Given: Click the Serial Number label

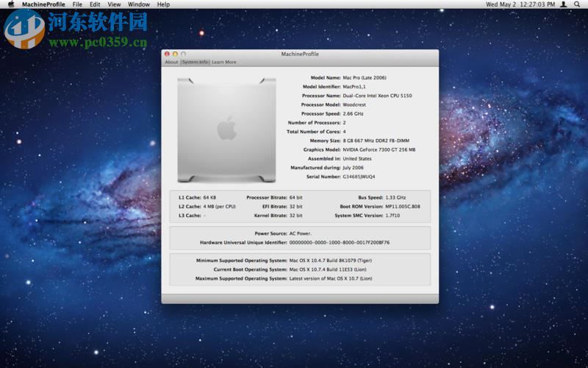Looking at the screenshot, I should (x=323, y=177).
